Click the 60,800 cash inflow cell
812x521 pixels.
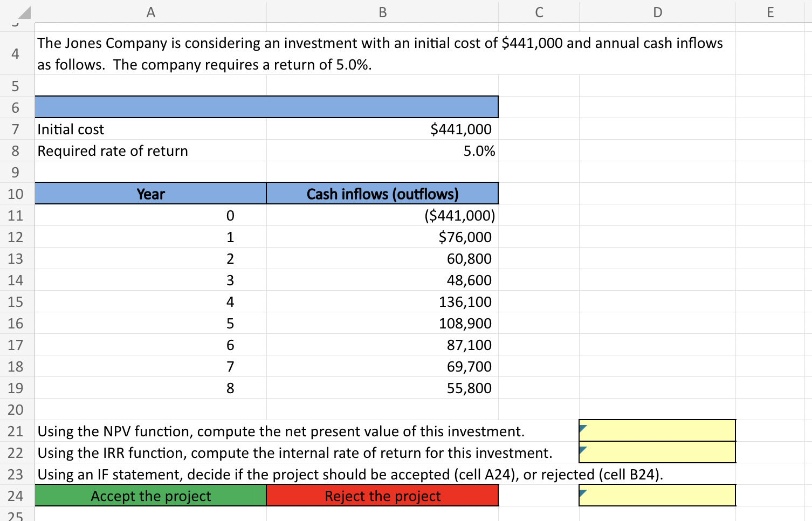point(382,258)
